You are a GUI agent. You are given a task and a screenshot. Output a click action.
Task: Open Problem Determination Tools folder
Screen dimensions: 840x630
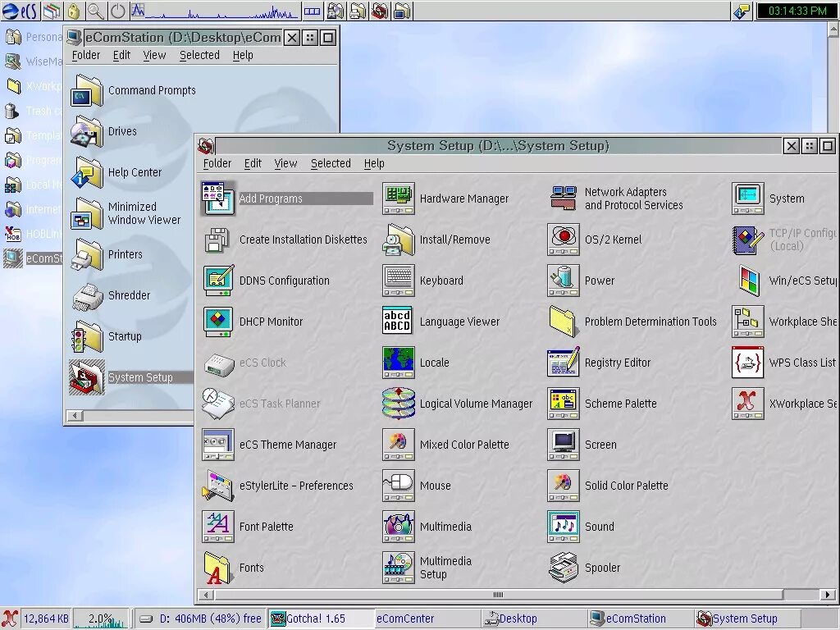pos(563,322)
